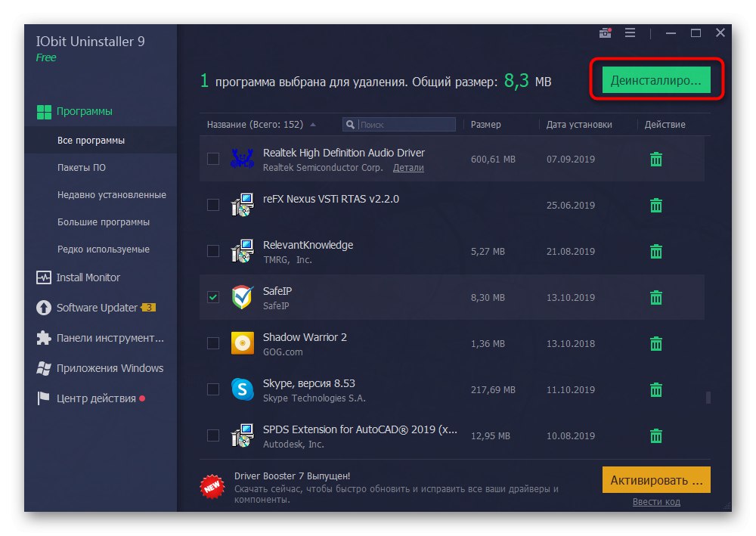Open Панели инструментов section
The height and width of the screenshot is (536, 756).
110,338
